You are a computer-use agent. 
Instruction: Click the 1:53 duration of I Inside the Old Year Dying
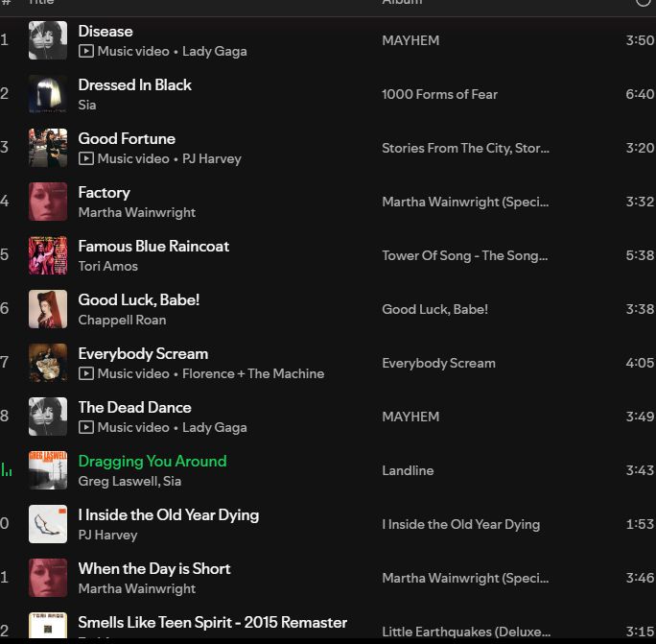[640, 524]
